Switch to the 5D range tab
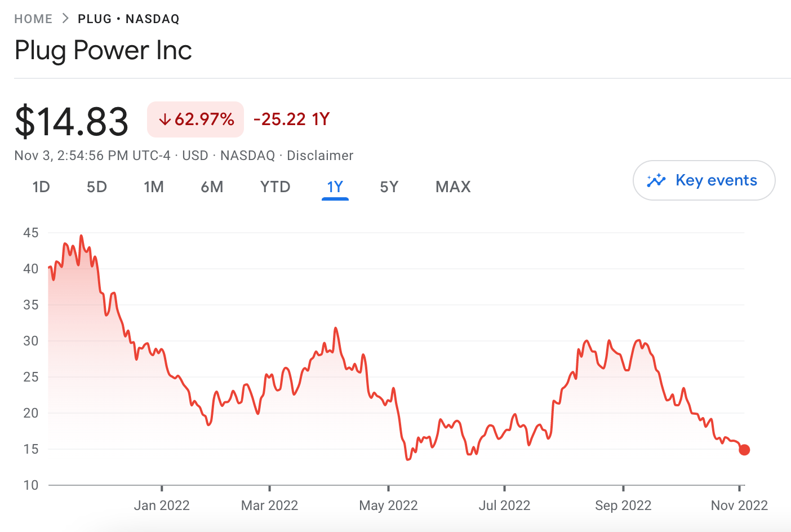 pyautogui.click(x=97, y=187)
